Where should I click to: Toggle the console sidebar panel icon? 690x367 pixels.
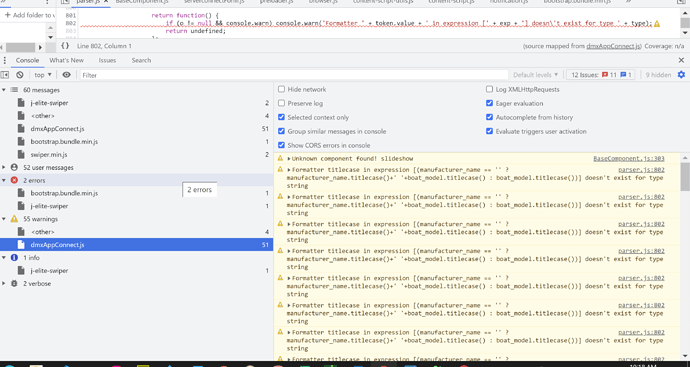pyautogui.click(x=5, y=75)
